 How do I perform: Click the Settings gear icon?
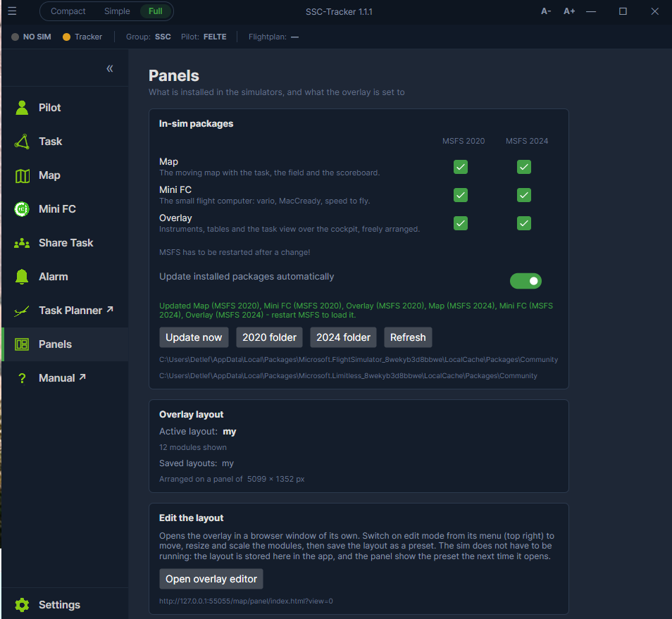click(22, 605)
